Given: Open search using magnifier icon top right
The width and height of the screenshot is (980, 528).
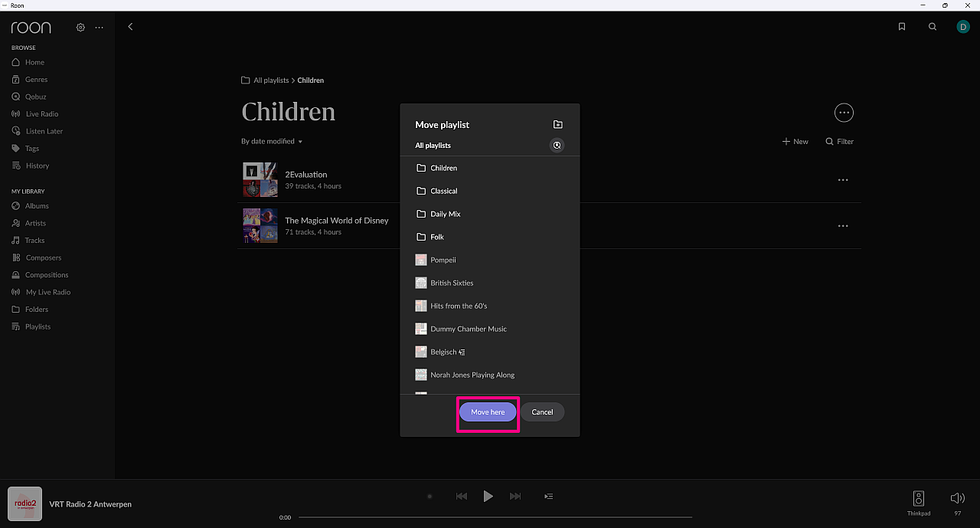Looking at the screenshot, I should [932, 27].
